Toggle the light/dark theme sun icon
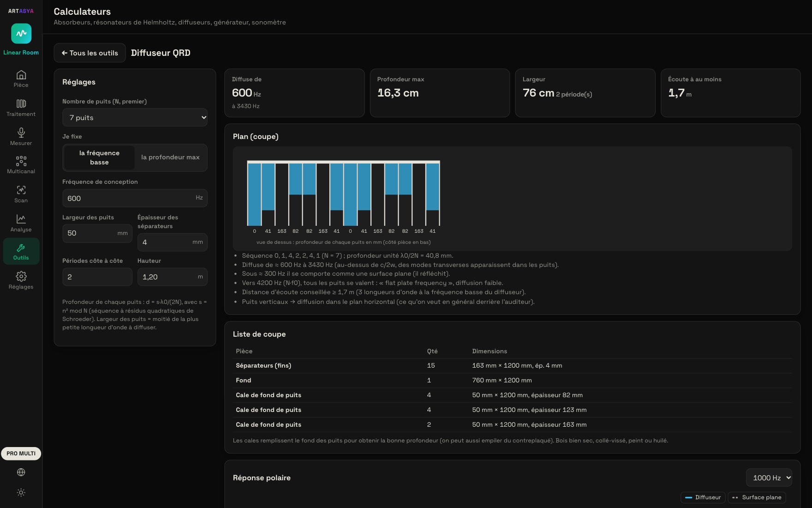Viewport: 812px width, 508px height. pos(21,492)
